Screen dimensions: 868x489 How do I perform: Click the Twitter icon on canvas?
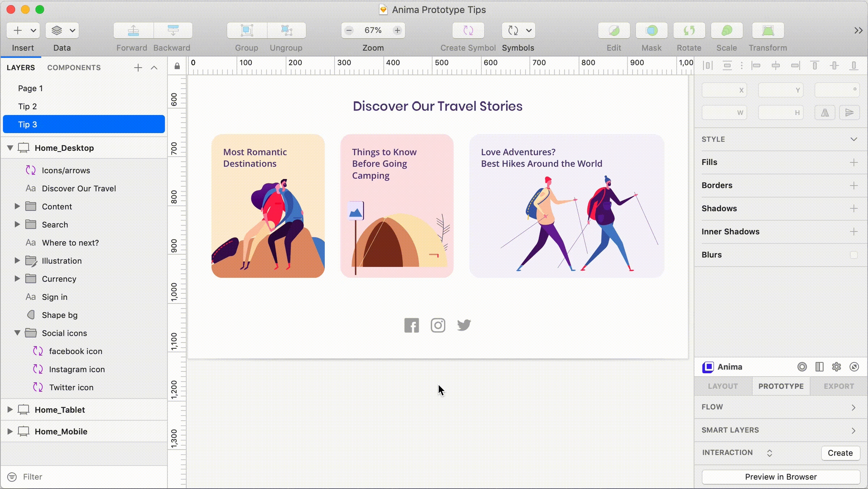tap(464, 325)
